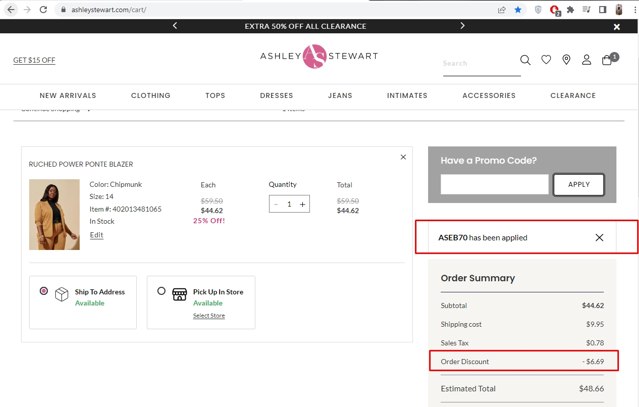Open the Intimates menu

click(407, 95)
